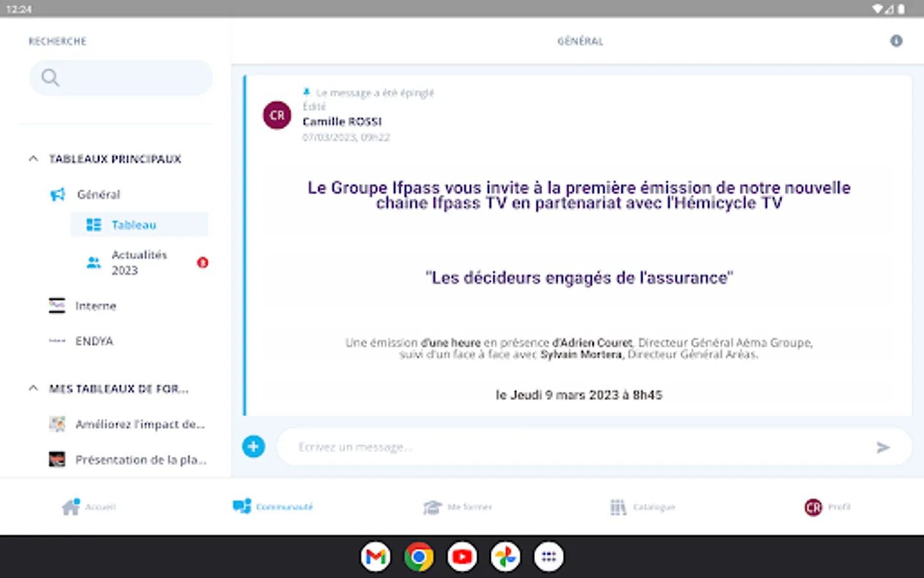Click the Améliorez l'impact thumbnail
This screenshot has height=578, width=924.
coord(57,424)
